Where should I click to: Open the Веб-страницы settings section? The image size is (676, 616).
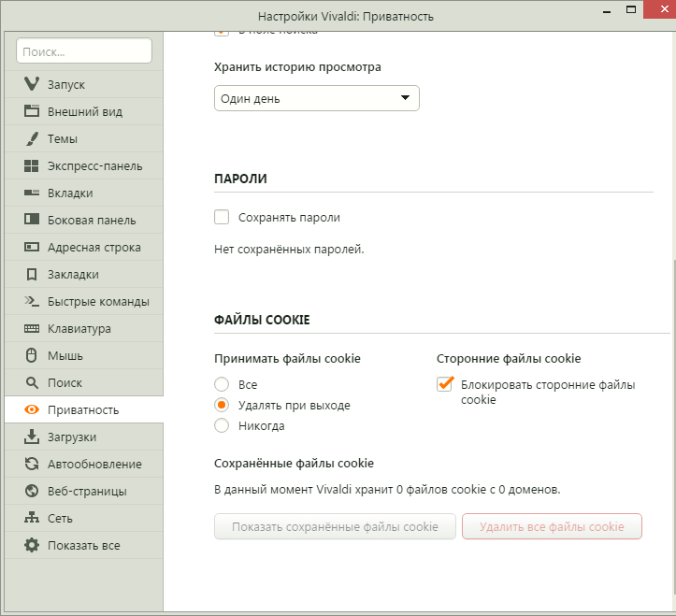click(x=86, y=492)
